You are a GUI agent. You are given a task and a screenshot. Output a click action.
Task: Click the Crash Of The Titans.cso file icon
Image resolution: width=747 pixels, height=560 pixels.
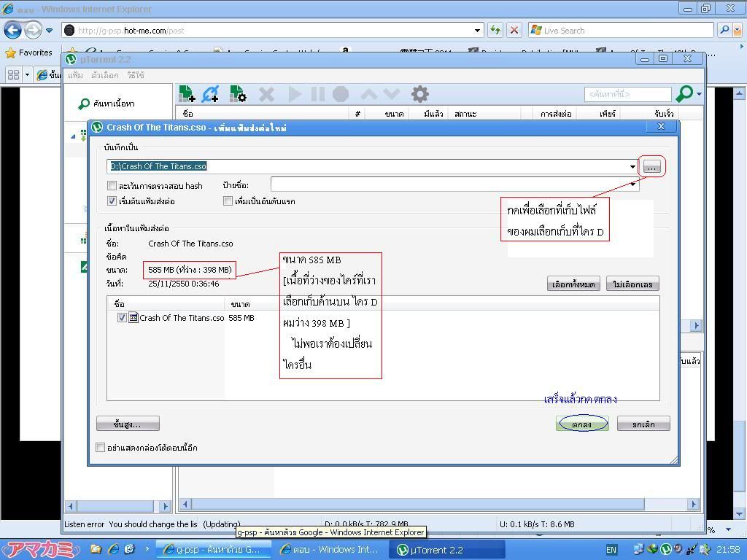(x=133, y=317)
